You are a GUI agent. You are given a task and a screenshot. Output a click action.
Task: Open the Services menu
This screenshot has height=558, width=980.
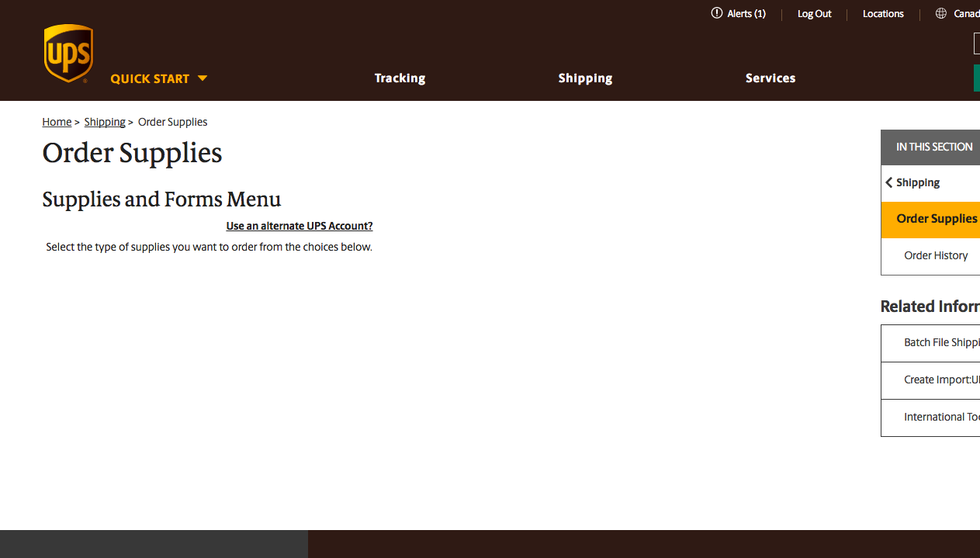tap(770, 78)
